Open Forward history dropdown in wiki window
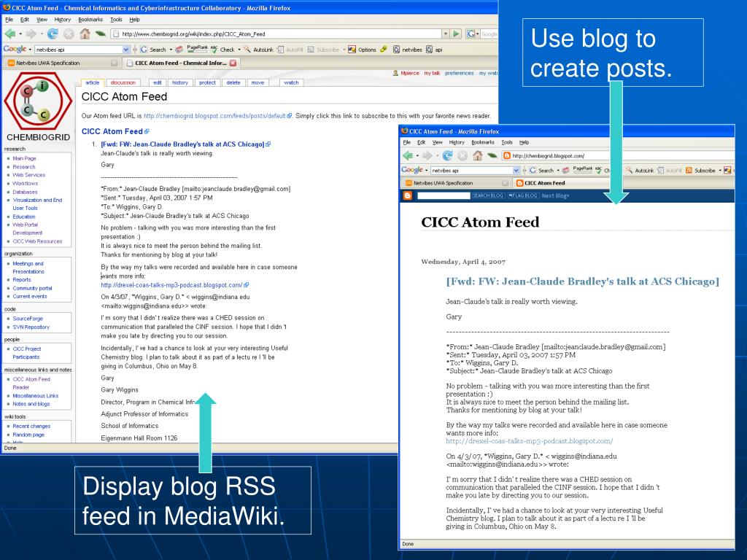747x560 pixels. tap(41, 34)
